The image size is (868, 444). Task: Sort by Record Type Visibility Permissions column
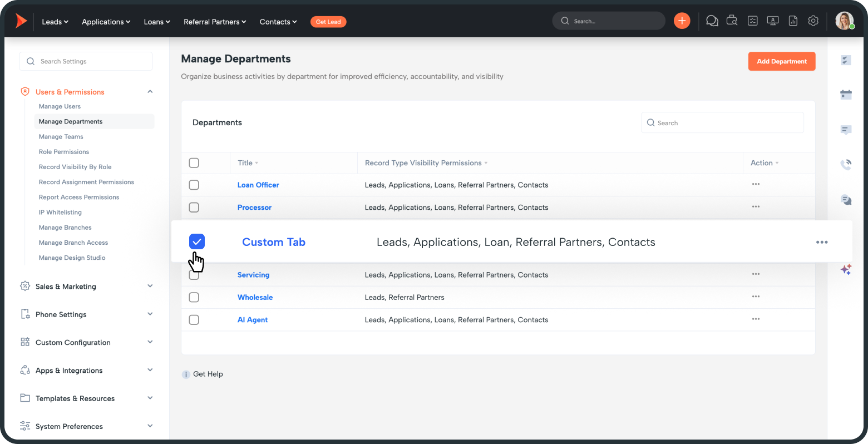click(426, 162)
